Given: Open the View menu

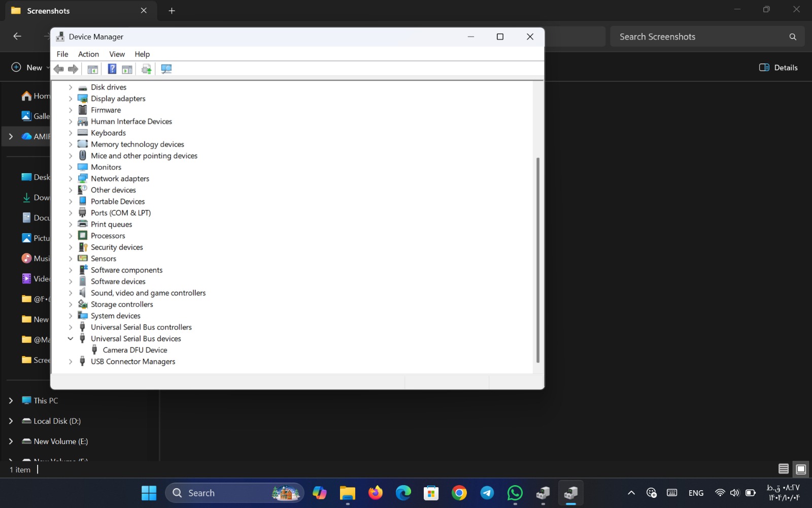Looking at the screenshot, I should (116, 54).
